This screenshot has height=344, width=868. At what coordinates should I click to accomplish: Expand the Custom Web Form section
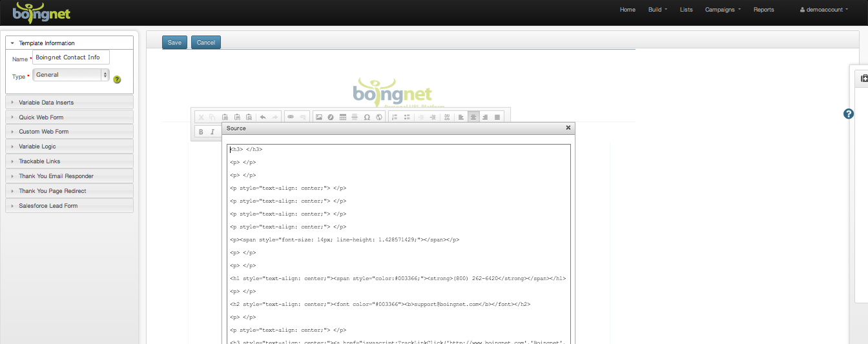[x=69, y=132]
